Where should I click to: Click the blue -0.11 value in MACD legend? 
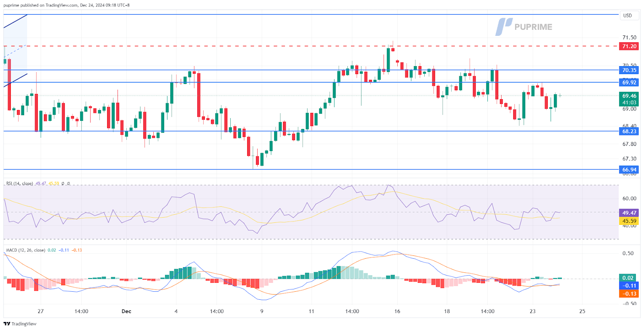pos(64,250)
